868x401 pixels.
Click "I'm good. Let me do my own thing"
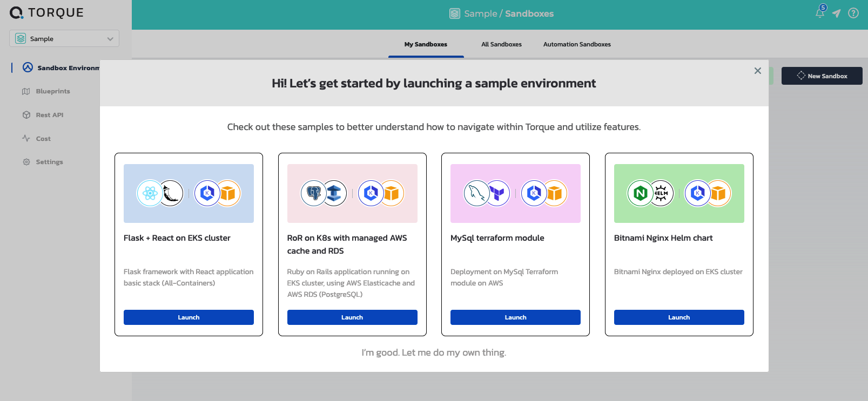pyautogui.click(x=434, y=352)
